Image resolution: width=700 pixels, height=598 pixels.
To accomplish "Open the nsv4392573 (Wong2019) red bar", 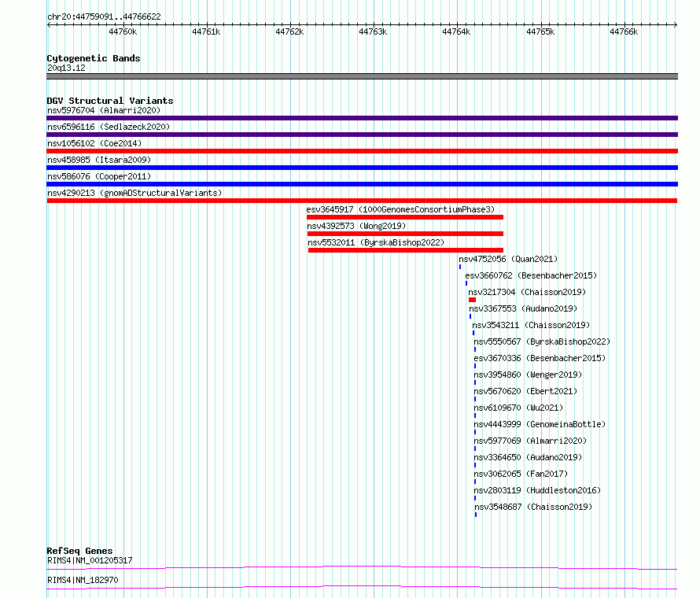I will [x=405, y=234].
